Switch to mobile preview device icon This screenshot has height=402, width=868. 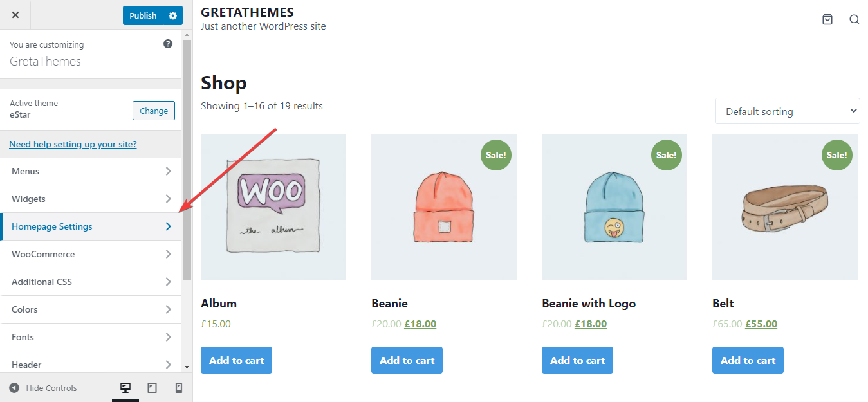(179, 388)
